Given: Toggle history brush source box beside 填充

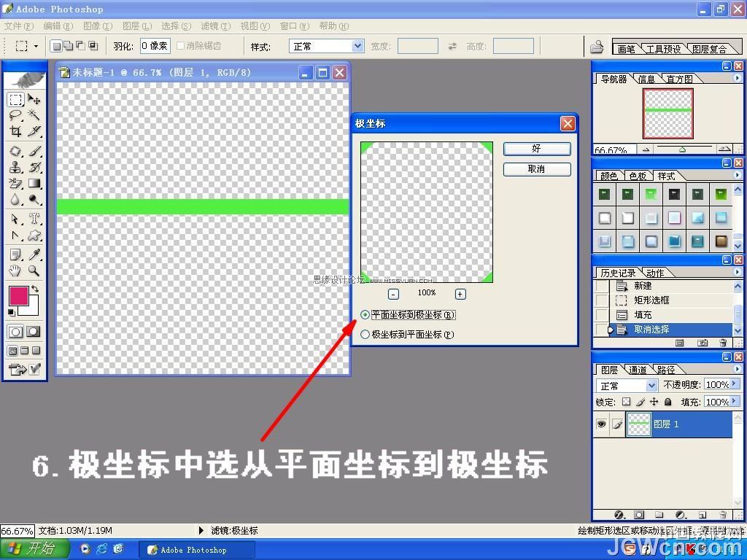Looking at the screenshot, I should pos(602,315).
